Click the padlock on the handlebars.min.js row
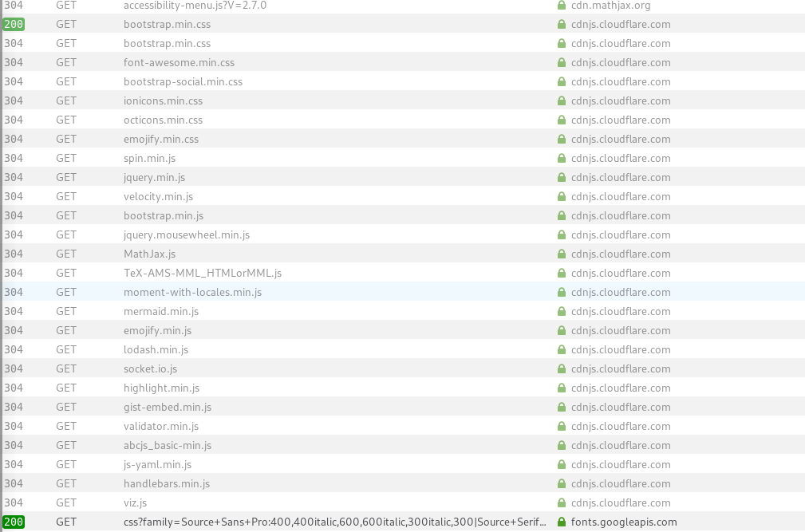Image resolution: width=805 pixels, height=532 pixels. point(562,483)
